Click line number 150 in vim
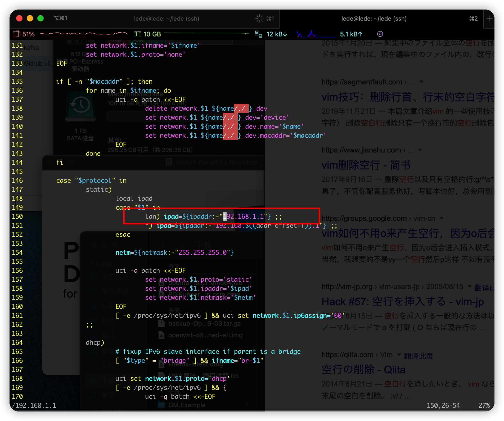Image resolution: width=504 pixels, height=421 pixels. (x=17, y=216)
